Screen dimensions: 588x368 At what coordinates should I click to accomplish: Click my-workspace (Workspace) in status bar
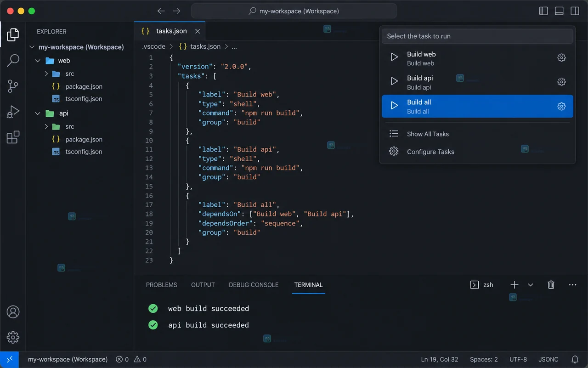click(68, 359)
